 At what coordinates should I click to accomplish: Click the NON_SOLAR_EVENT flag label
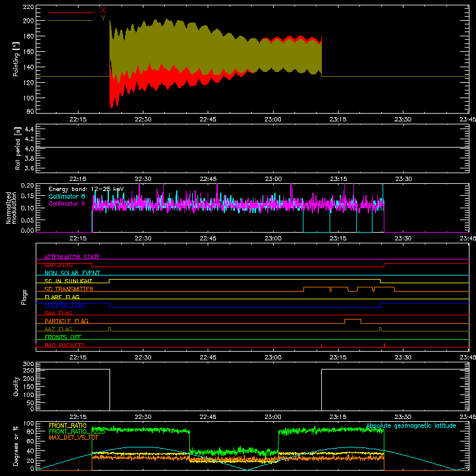point(72,273)
